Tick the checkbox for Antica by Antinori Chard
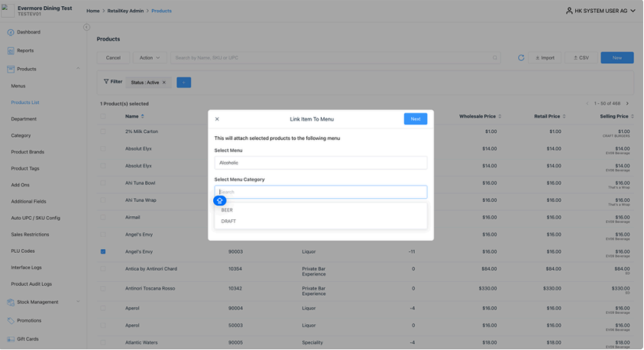The height and width of the screenshot is (350, 644). 103,269
